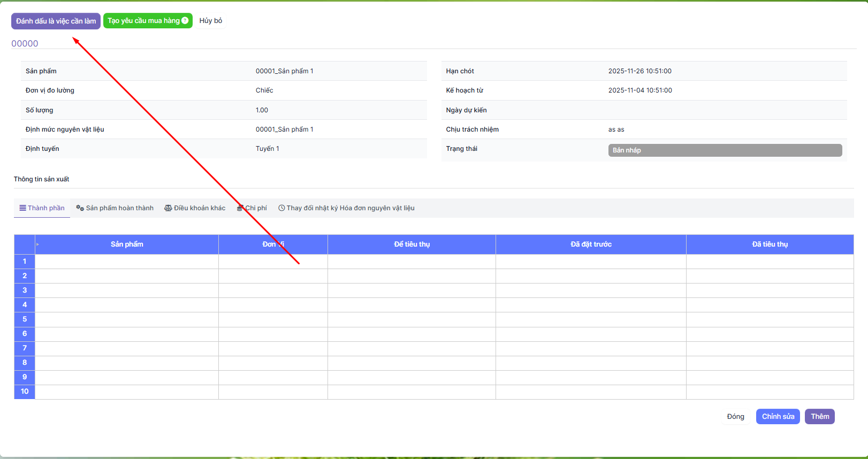868x459 pixels.
Task: Switch to the Điều khoản khác tab
Action: click(199, 208)
